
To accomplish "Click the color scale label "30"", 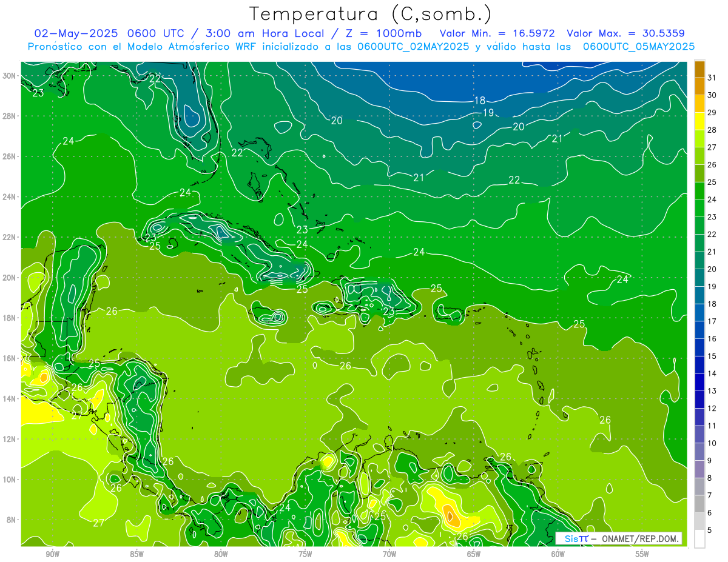I will click(x=712, y=95).
